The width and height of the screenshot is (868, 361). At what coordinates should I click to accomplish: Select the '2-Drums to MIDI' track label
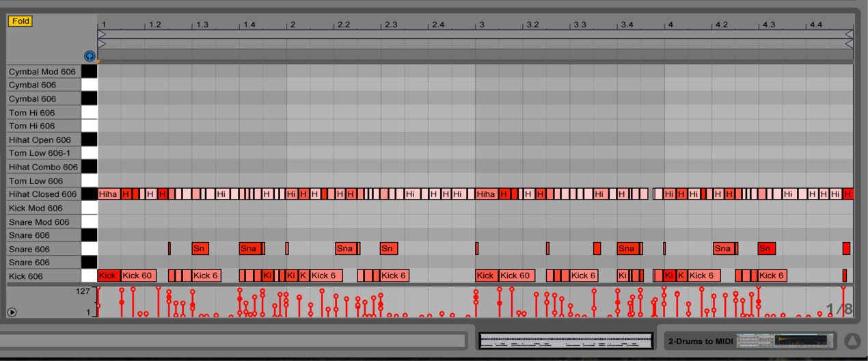click(x=701, y=341)
